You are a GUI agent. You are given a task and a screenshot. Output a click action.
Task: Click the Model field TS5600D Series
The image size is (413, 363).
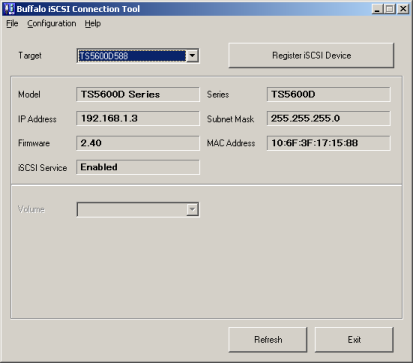[x=138, y=95]
